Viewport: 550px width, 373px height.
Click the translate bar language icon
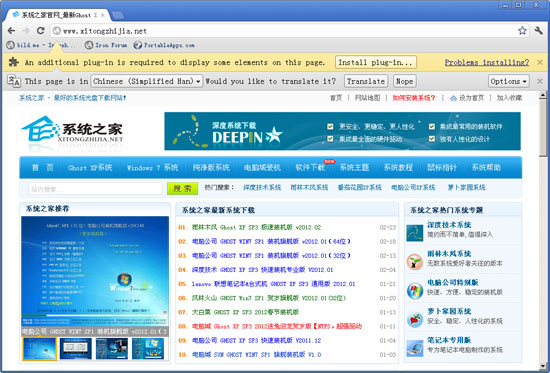click(x=14, y=81)
